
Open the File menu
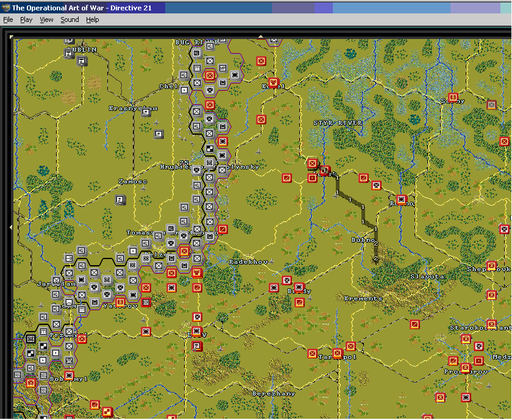[8, 20]
